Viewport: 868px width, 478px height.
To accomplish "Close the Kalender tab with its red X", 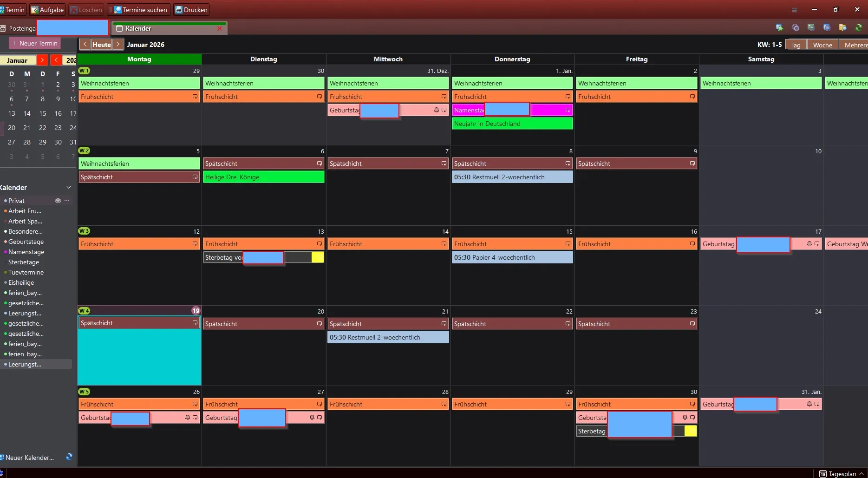I will point(220,28).
